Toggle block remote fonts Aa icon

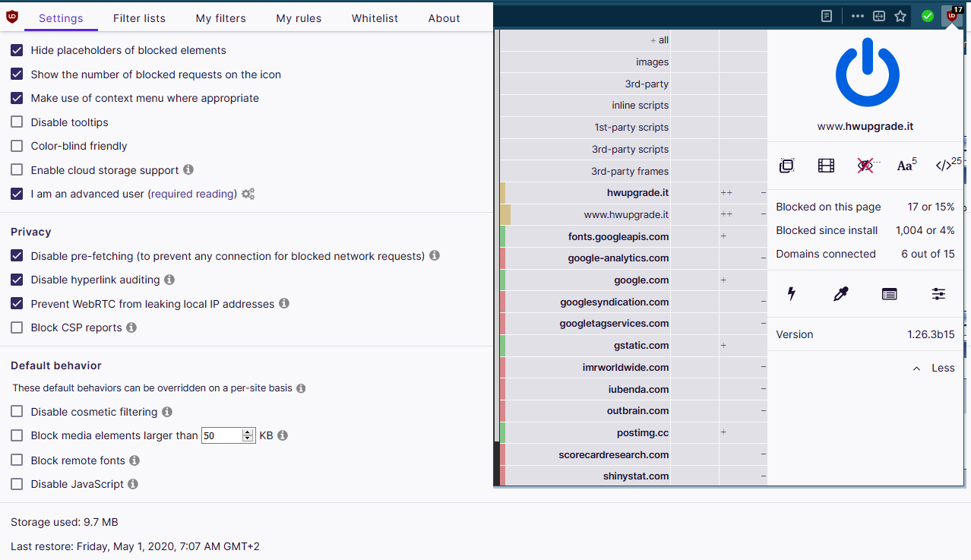pyautogui.click(x=906, y=165)
